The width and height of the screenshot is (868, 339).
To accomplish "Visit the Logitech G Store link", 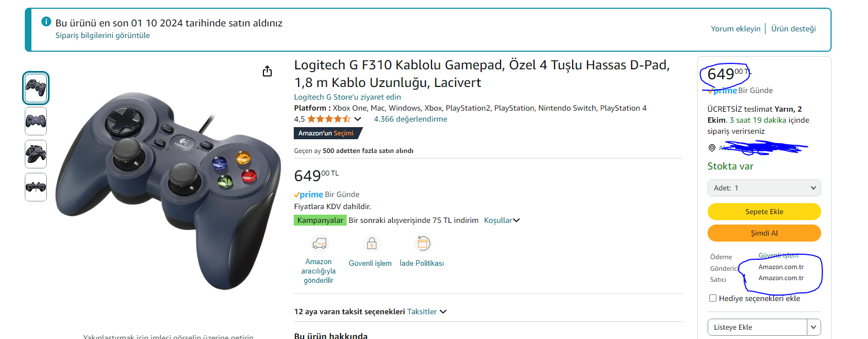I will pyautogui.click(x=347, y=97).
